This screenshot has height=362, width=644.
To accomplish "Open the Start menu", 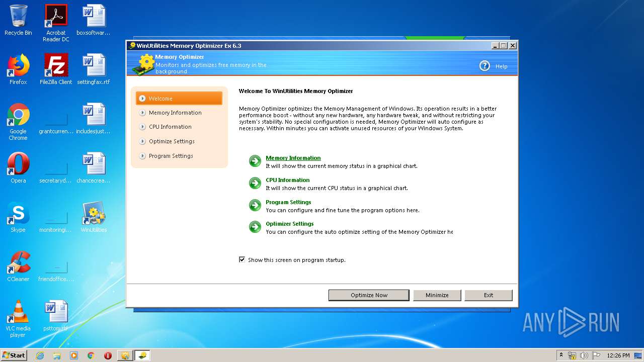I will point(14,355).
